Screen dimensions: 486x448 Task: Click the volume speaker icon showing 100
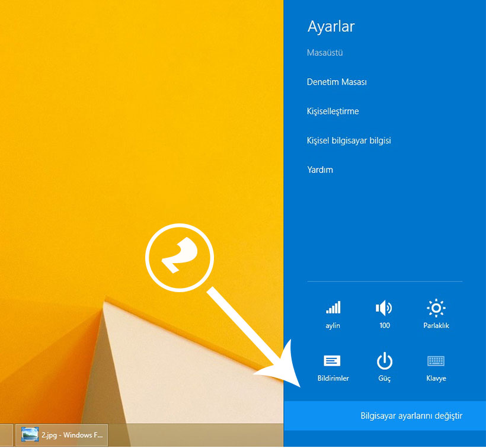tap(384, 308)
